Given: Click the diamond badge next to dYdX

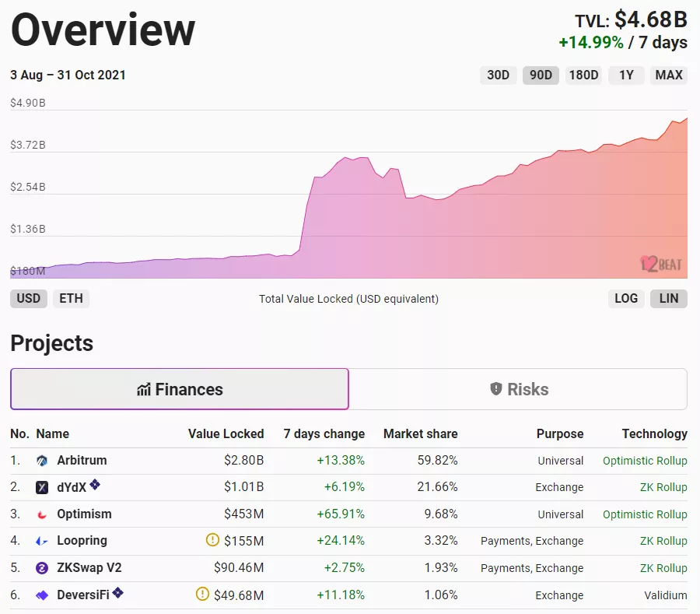Looking at the screenshot, I should pos(95,484).
